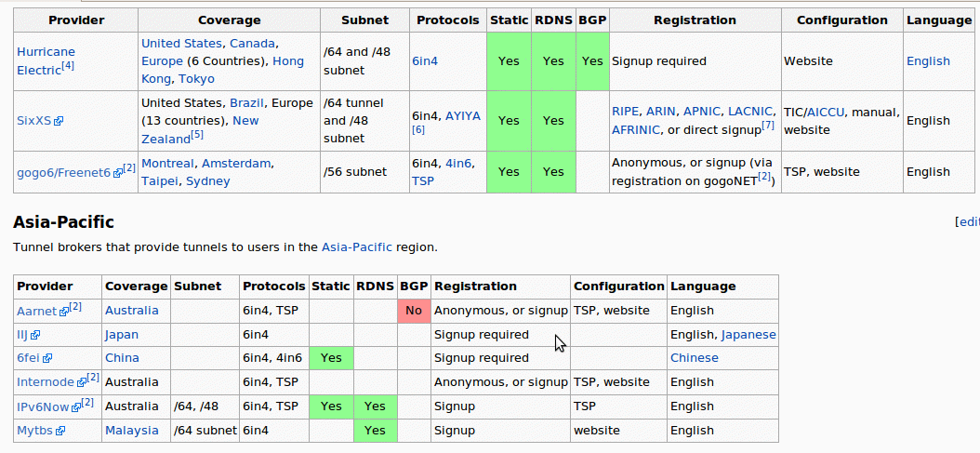This screenshot has height=453, width=980.
Task: Click the /64, /48 subnet cell for IPv6Now
Action: (205, 406)
